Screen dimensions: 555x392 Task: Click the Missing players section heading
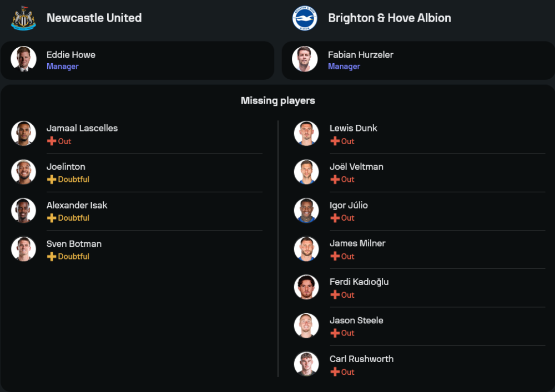point(277,100)
